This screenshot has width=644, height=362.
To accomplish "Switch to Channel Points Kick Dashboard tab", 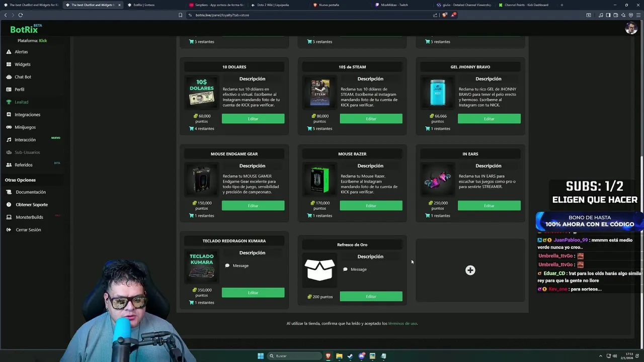I will pyautogui.click(x=526, y=5).
